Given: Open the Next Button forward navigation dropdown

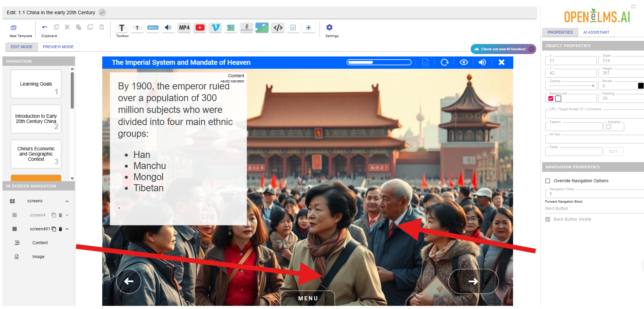Looking at the screenshot, I should coord(594,209).
